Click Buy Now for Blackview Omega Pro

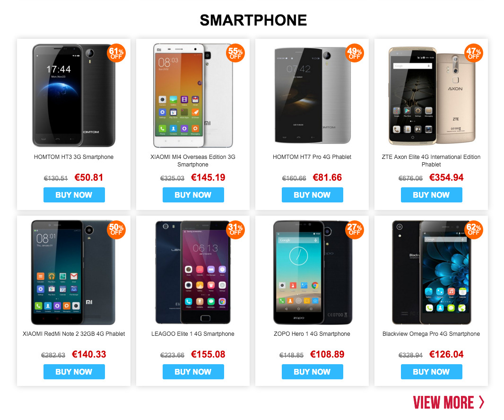(x=431, y=372)
